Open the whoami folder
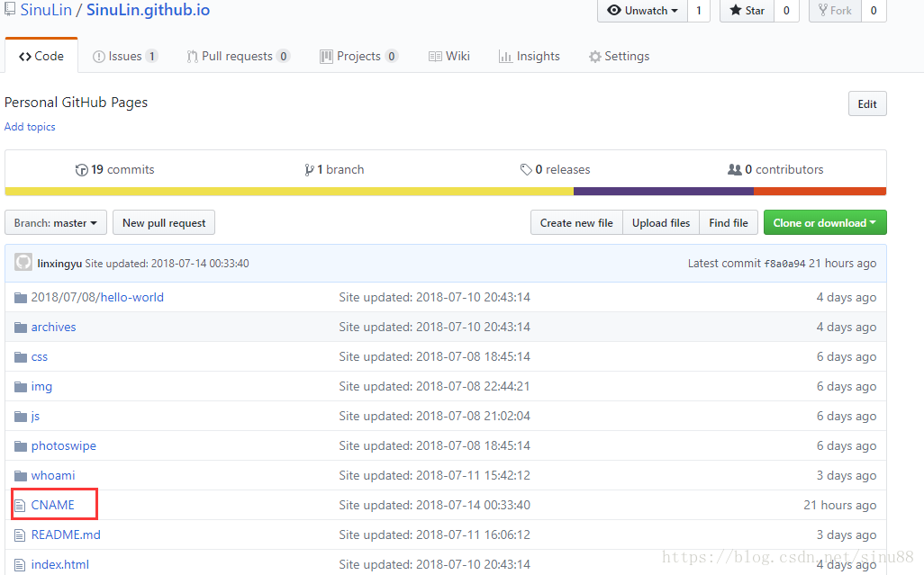The image size is (924, 575). pos(53,475)
